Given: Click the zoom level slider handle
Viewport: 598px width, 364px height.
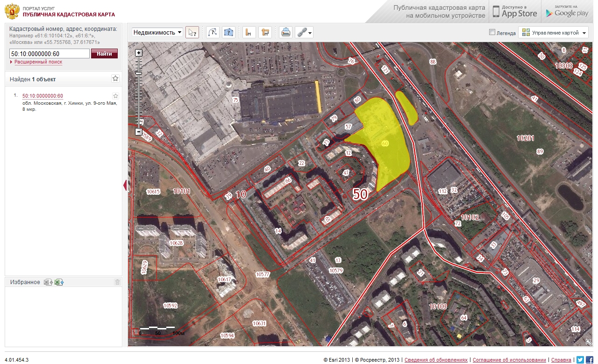Looking at the screenshot, I should (138, 73).
